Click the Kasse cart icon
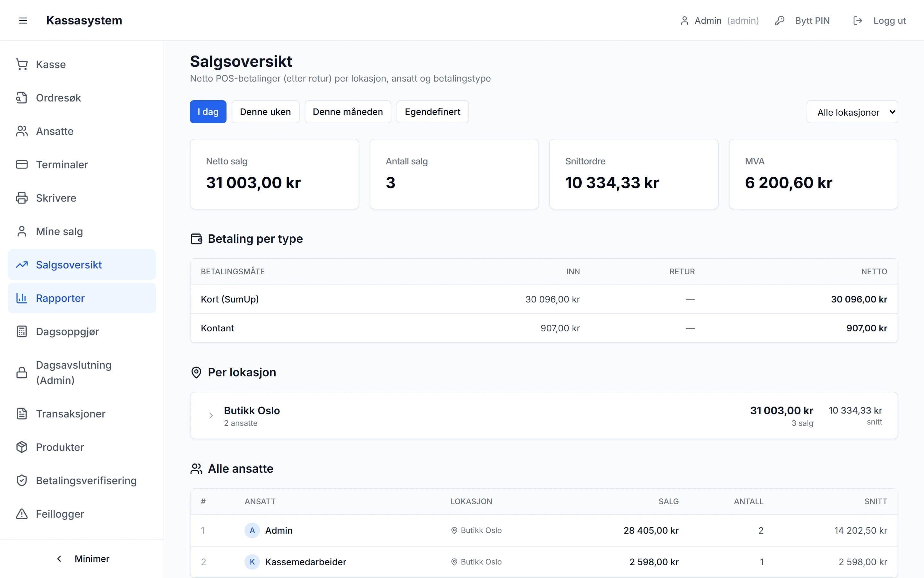Screen dimensions: 924x578 coord(22,64)
